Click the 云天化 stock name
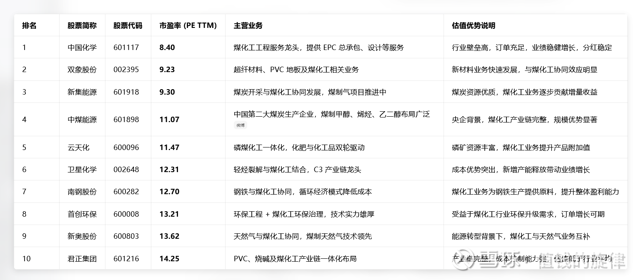 coord(78,147)
